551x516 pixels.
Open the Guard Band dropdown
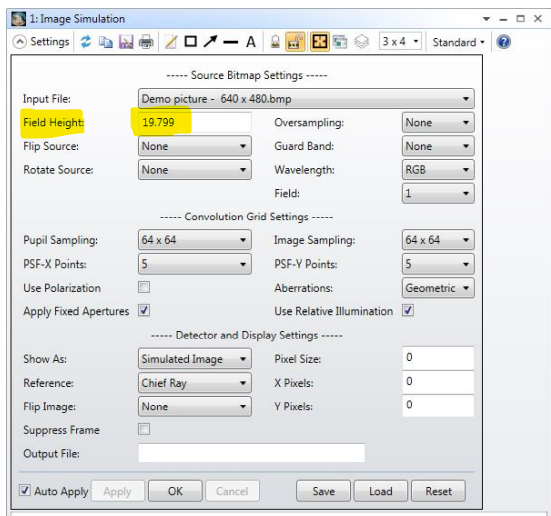[438, 146]
